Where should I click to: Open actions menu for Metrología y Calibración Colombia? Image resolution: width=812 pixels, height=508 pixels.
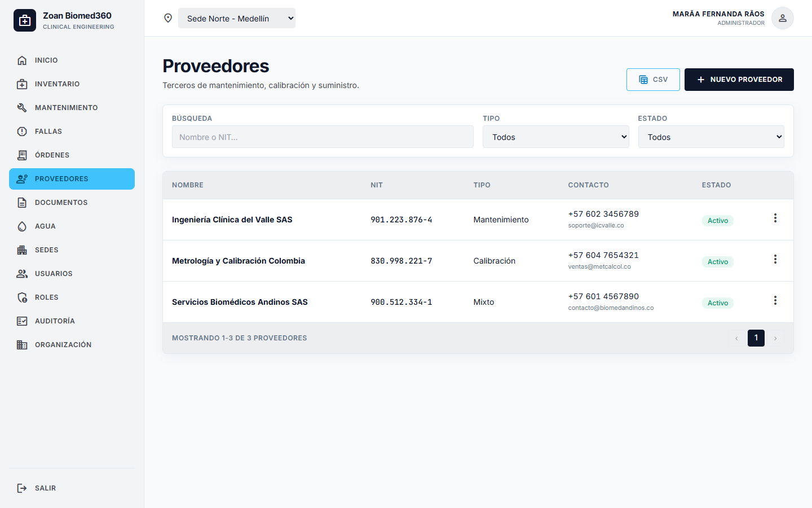[775, 259]
